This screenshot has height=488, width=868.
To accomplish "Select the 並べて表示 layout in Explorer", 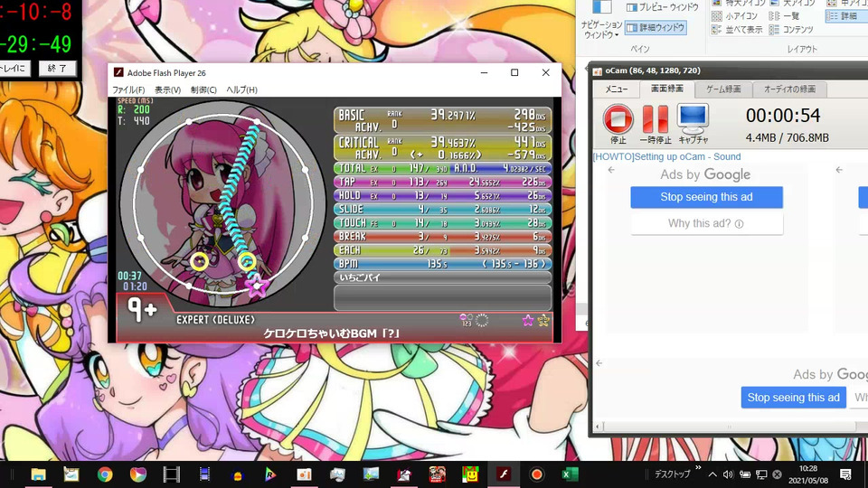I will pyautogui.click(x=737, y=29).
